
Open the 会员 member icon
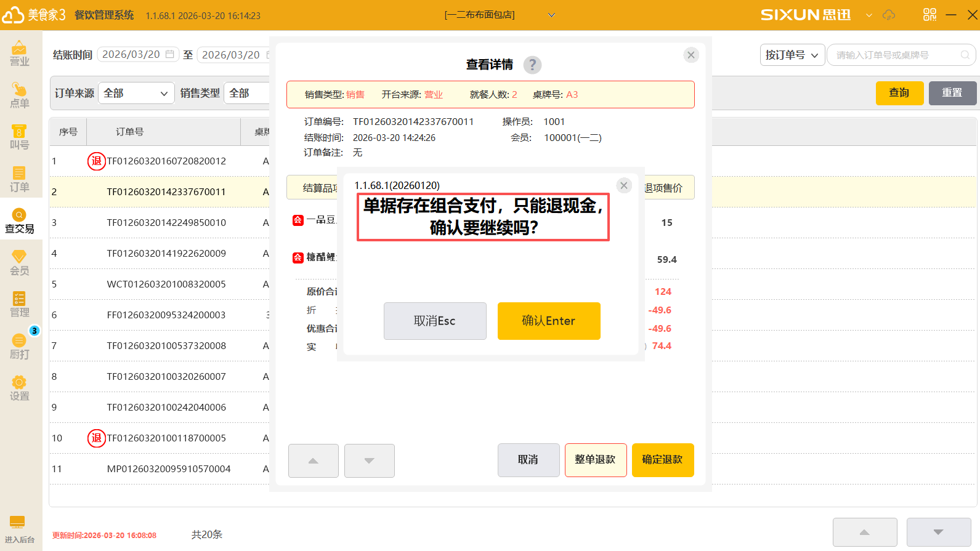pyautogui.click(x=19, y=262)
